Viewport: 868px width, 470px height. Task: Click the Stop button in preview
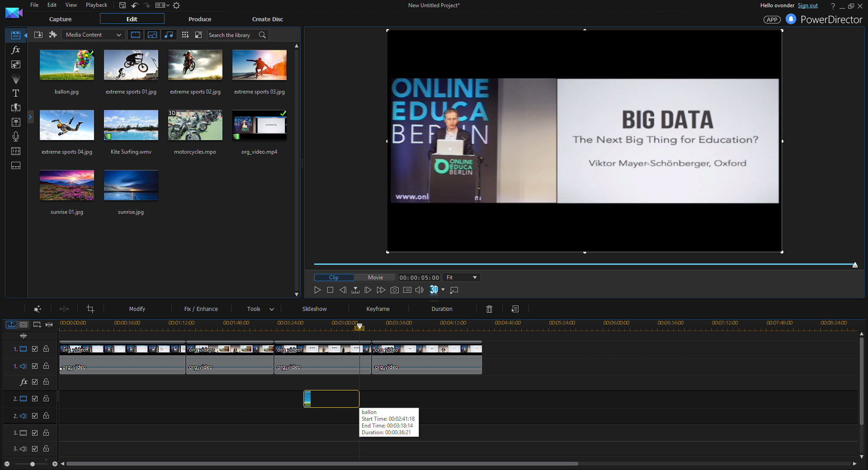click(x=330, y=290)
